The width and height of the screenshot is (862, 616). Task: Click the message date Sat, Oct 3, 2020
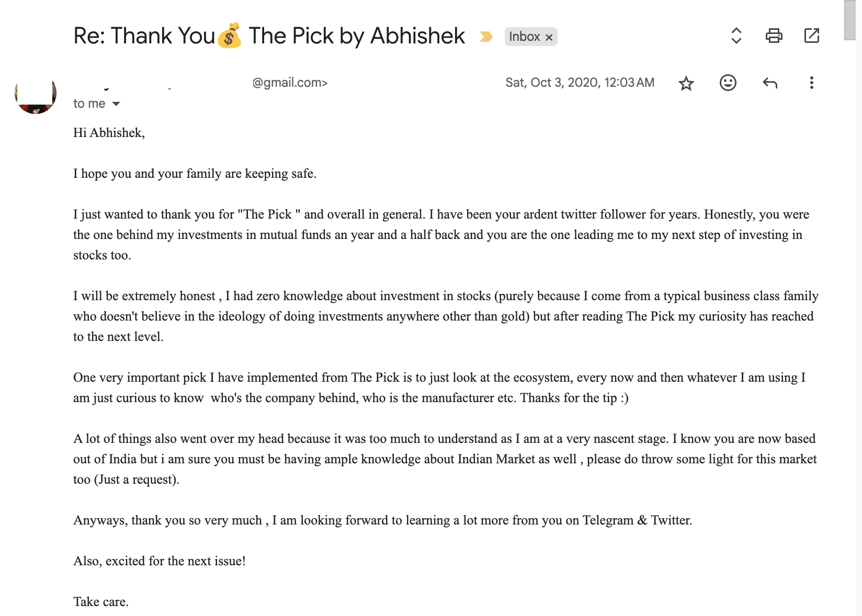tap(580, 83)
